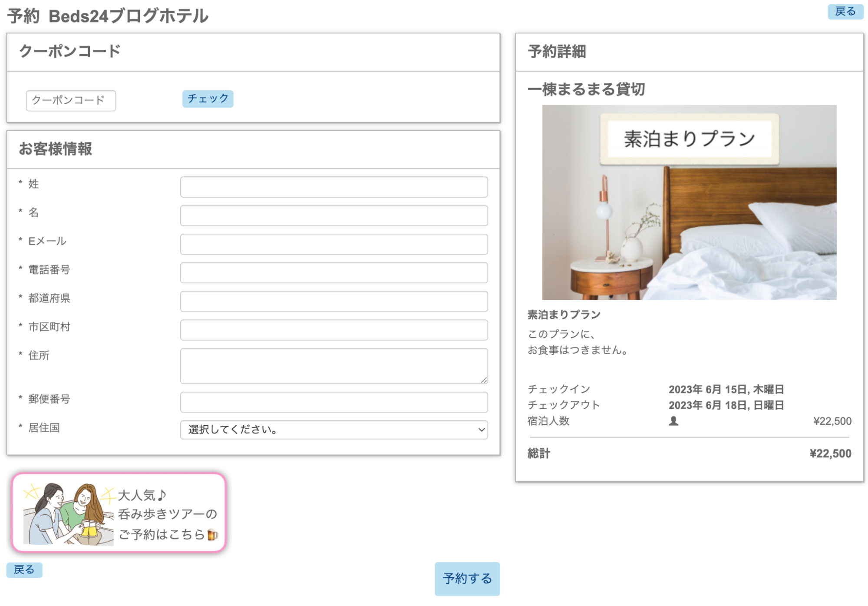This screenshot has width=868, height=606.
Task: Click the guest count person icon
Action: tap(673, 421)
